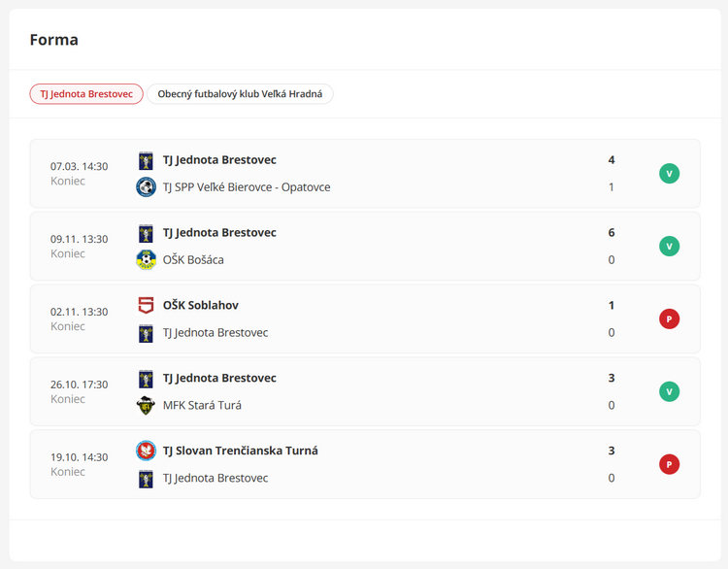
Task: Select the TJ Jednota Brestovec tab
Action: click(x=86, y=94)
